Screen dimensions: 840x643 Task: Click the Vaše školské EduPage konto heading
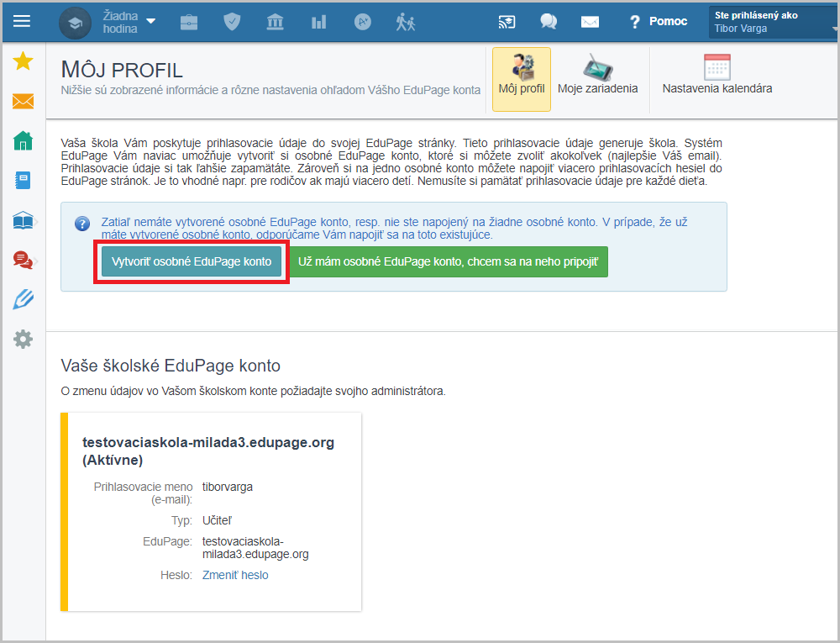[171, 366]
